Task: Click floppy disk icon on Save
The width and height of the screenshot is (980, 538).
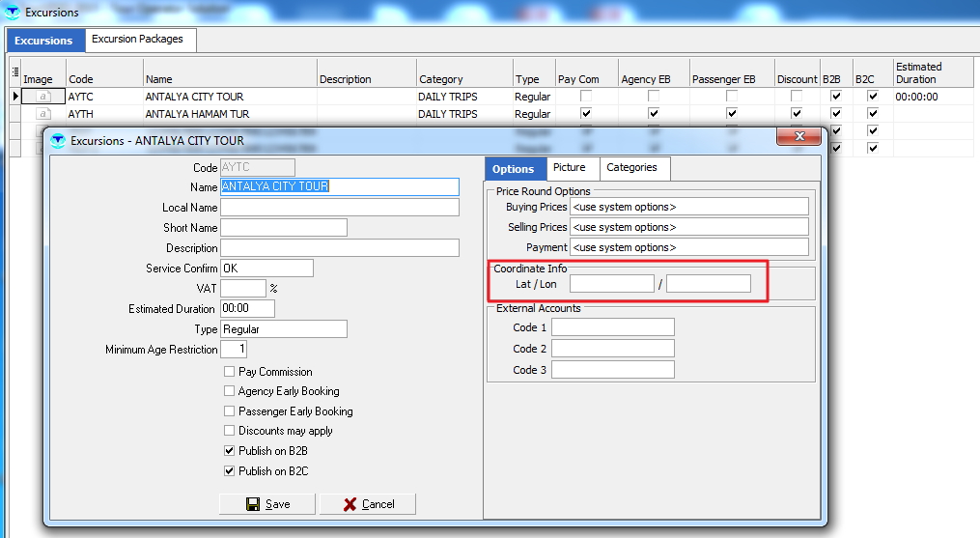Action: [x=253, y=504]
